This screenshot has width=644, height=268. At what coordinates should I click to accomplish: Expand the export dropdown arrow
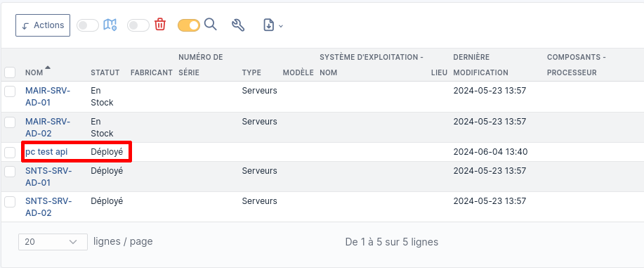[x=281, y=26]
